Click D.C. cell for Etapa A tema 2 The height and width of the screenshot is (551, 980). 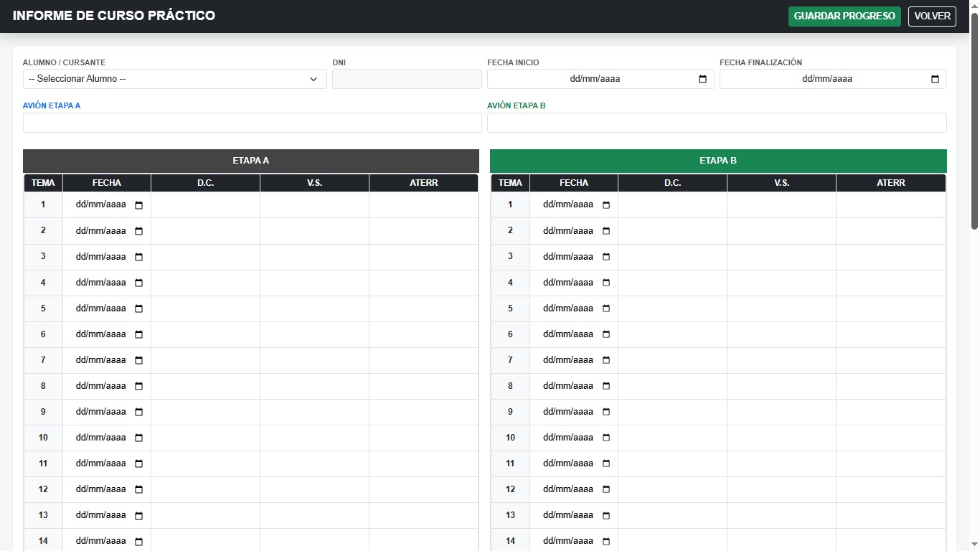205,231
